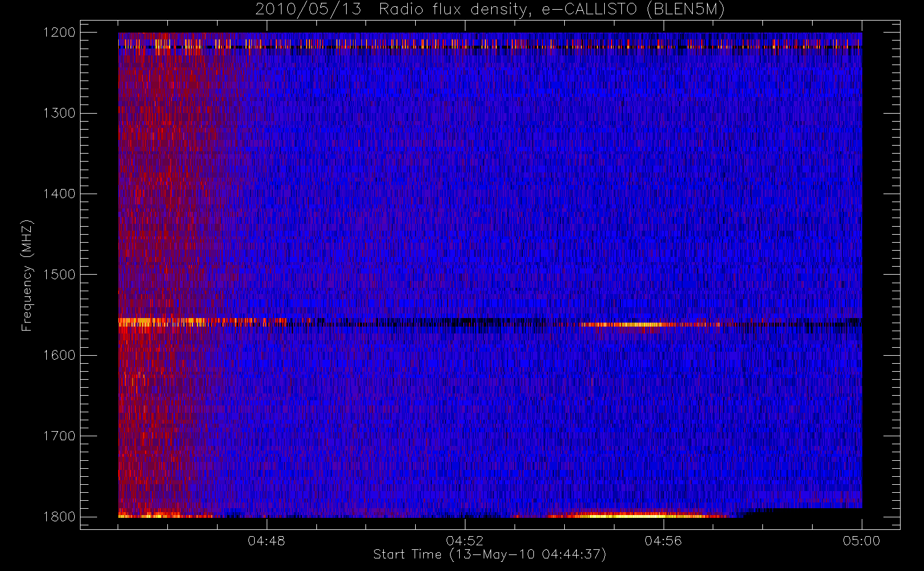Click the 1200 frequency tick label

coord(59,33)
